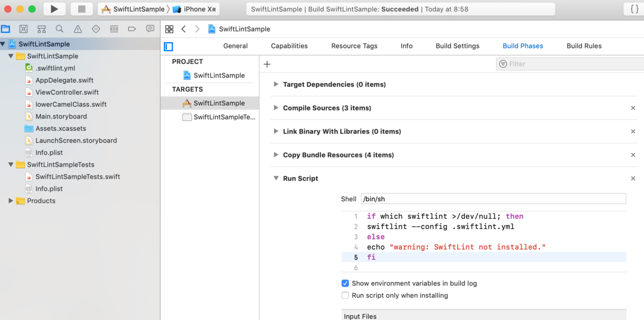Select the SwiftLintSampleTests target
644x320 pixels.
pyautogui.click(x=219, y=117)
